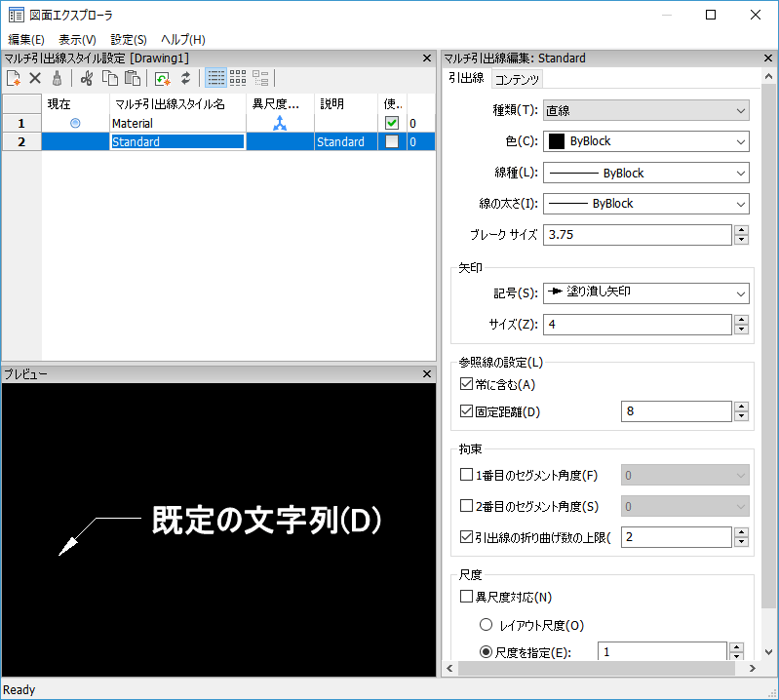779x700 pixels.
Task: Switch to the 引出線 tab
Action: click(x=466, y=78)
